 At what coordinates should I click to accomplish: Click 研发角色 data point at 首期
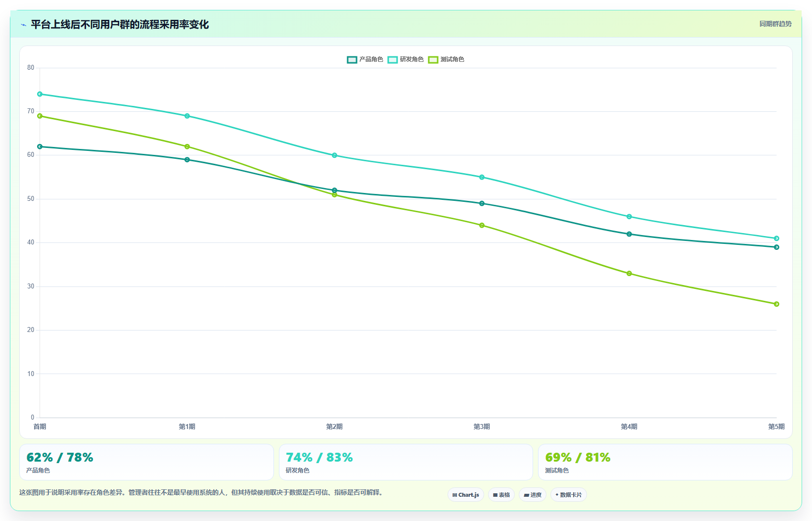(x=40, y=94)
